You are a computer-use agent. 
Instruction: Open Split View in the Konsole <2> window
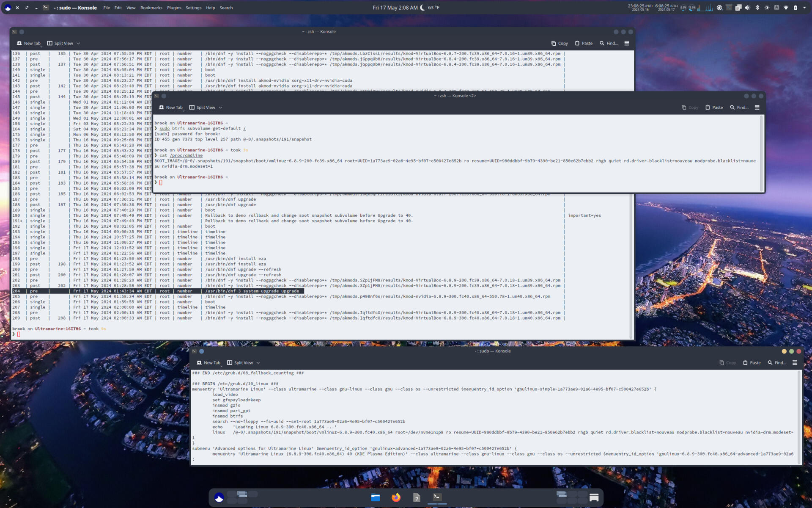(202, 108)
